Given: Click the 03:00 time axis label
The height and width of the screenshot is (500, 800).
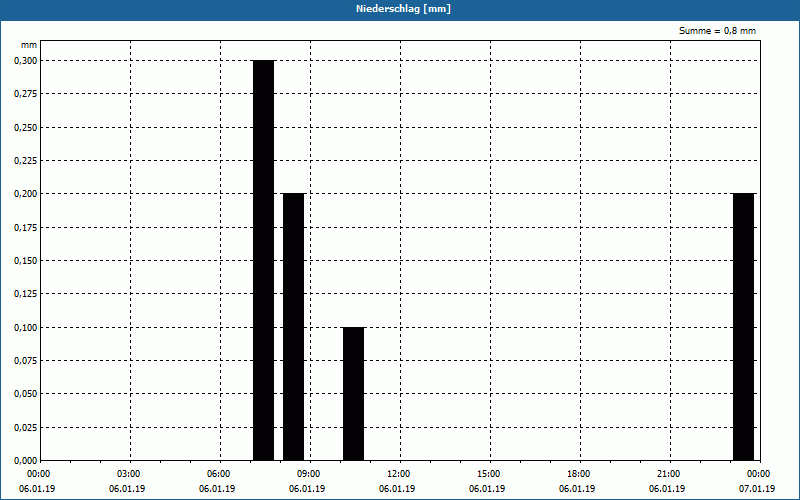Looking at the screenshot, I should click(131, 474).
